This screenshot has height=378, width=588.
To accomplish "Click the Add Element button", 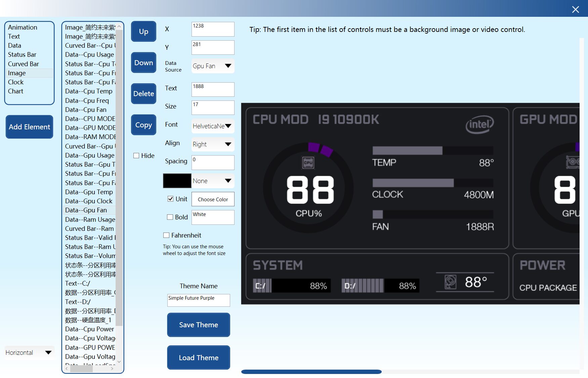I will [30, 127].
